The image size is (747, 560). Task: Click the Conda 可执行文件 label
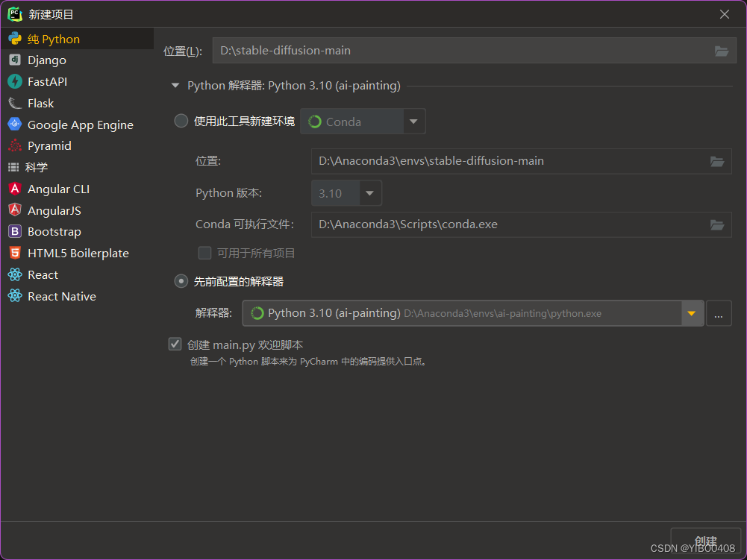tap(245, 224)
